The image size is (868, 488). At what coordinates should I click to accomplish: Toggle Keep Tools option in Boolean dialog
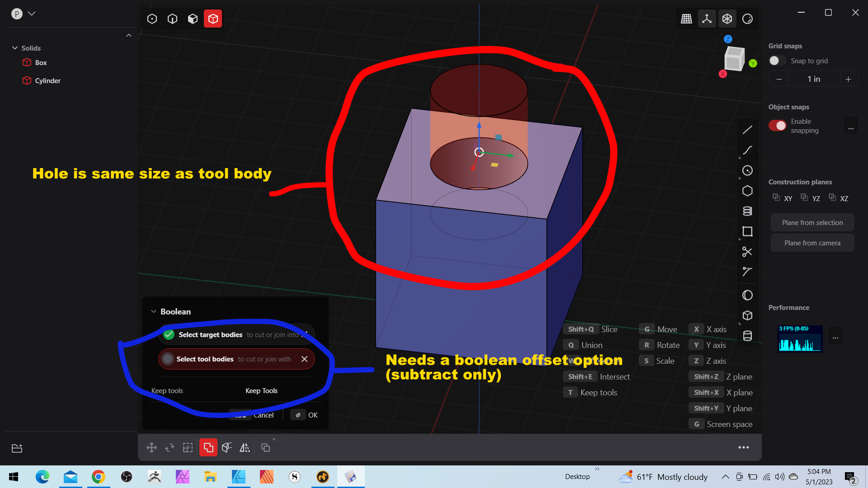261,391
